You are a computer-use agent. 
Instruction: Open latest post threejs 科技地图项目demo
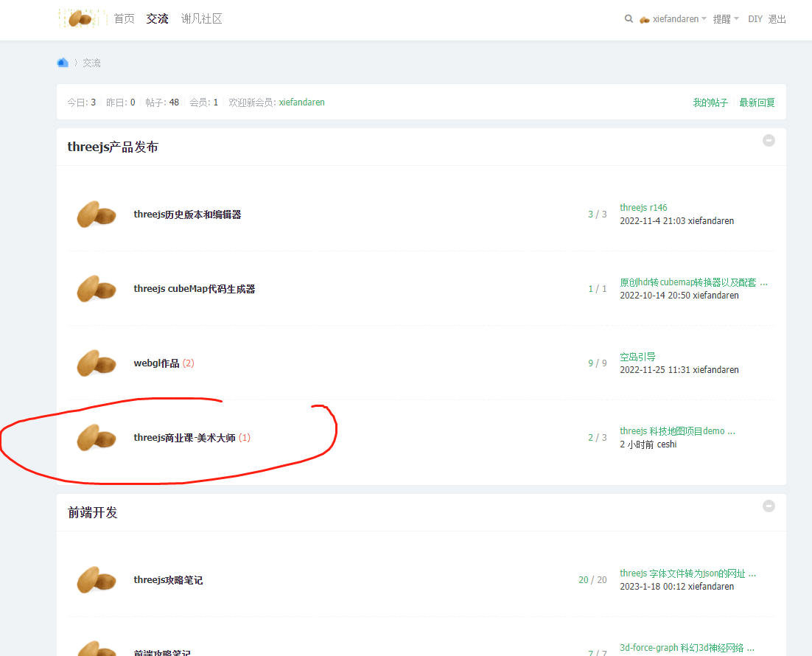pos(677,430)
